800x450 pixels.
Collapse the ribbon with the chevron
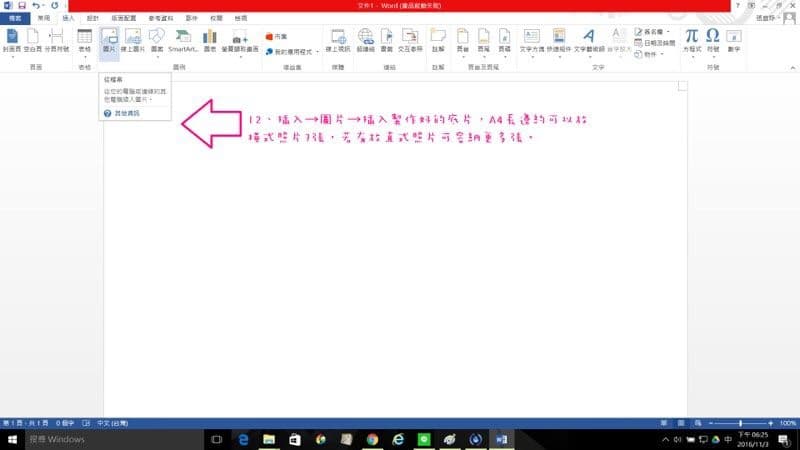[792, 67]
